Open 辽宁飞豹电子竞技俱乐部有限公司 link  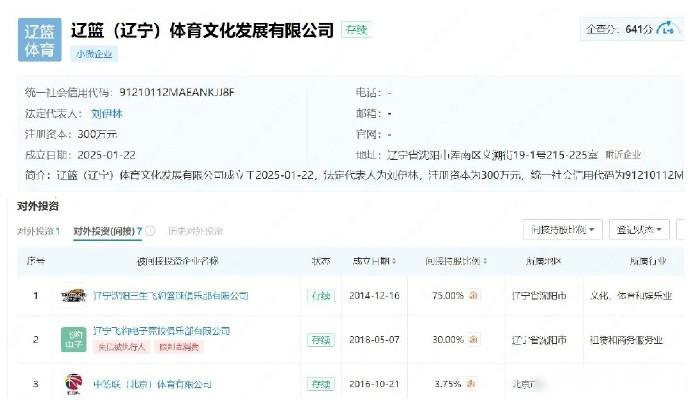[161, 331]
